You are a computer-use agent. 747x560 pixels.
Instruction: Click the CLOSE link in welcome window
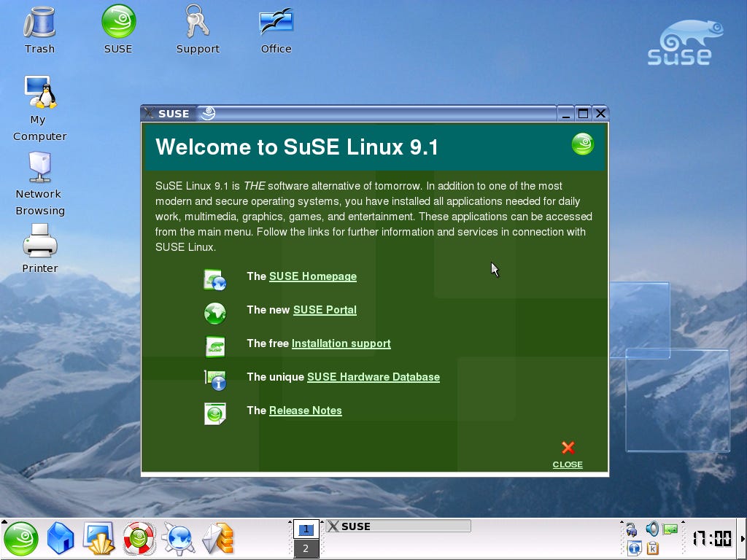click(x=568, y=464)
